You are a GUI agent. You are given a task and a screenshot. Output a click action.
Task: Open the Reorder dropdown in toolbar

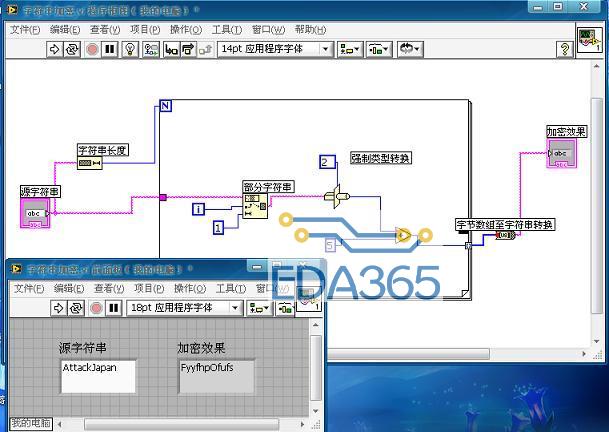click(410, 49)
